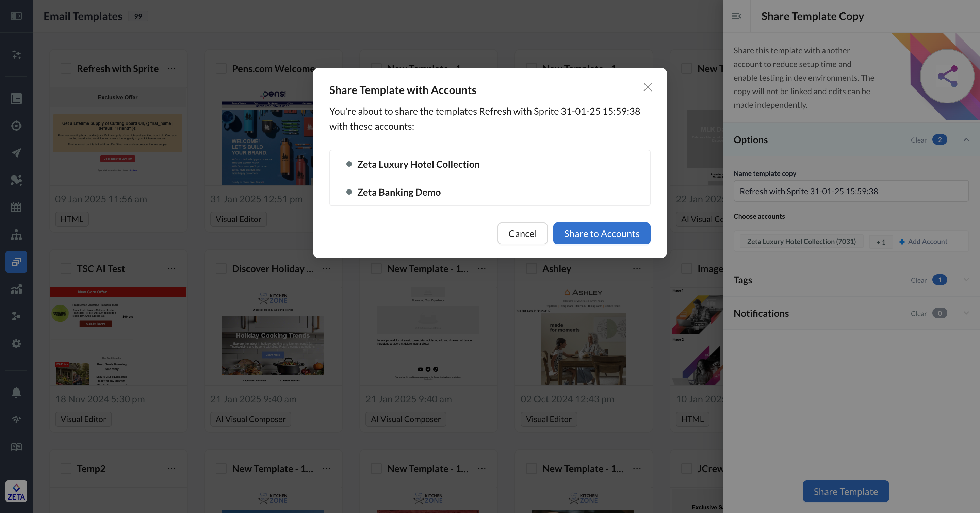Click the Zeta Banking Demo list item
Image resolution: width=980 pixels, height=513 pixels.
click(x=490, y=192)
